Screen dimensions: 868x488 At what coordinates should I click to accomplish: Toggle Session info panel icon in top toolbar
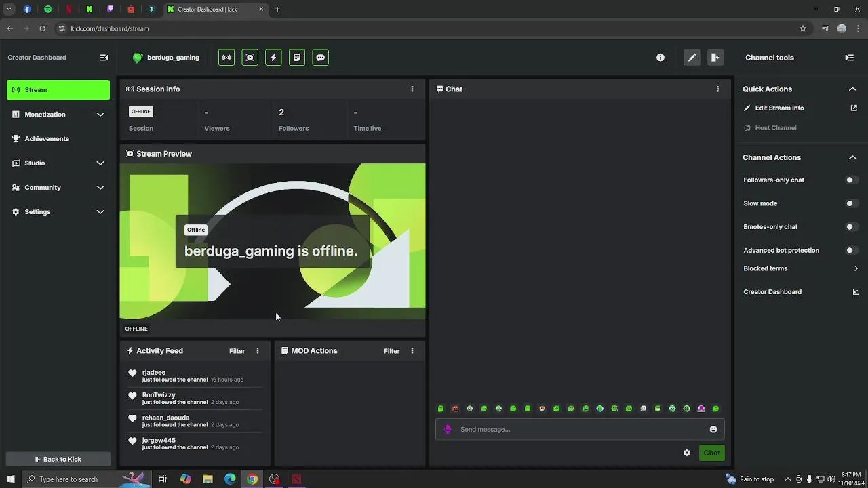coord(226,58)
